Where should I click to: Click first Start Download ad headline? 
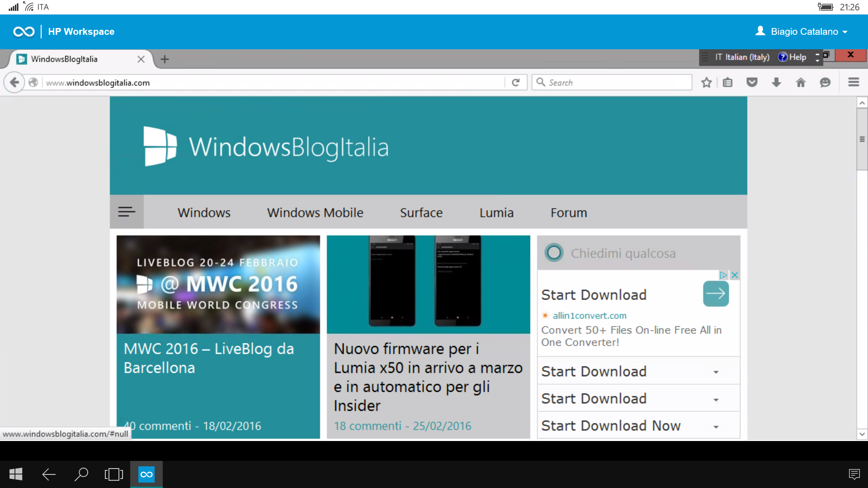594,295
